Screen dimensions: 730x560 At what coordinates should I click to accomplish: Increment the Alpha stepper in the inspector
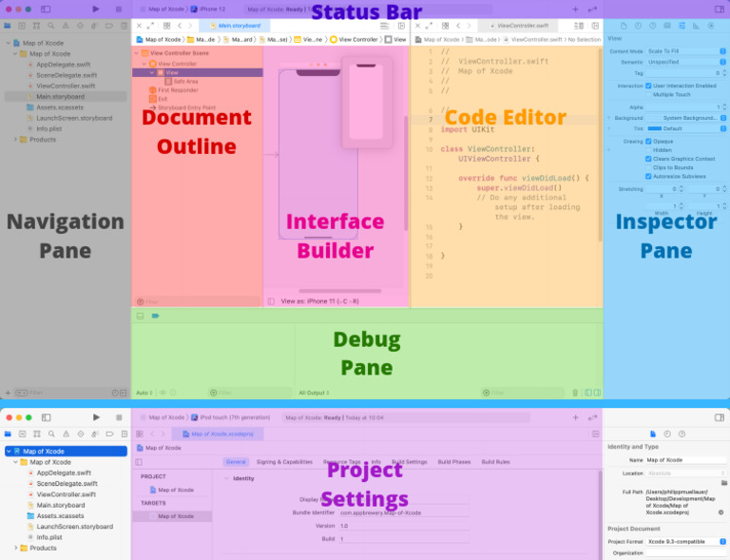[724, 106]
